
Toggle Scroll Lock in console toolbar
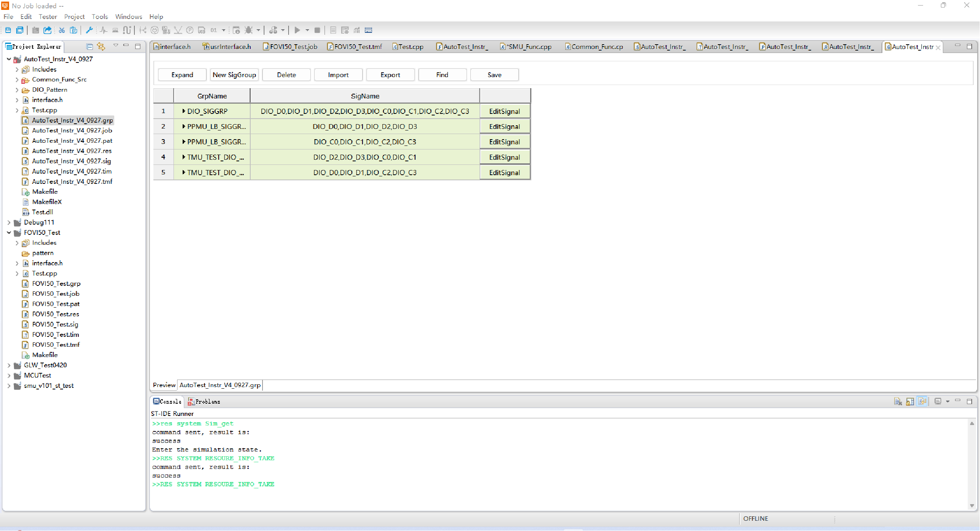click(x=910, y=401)
